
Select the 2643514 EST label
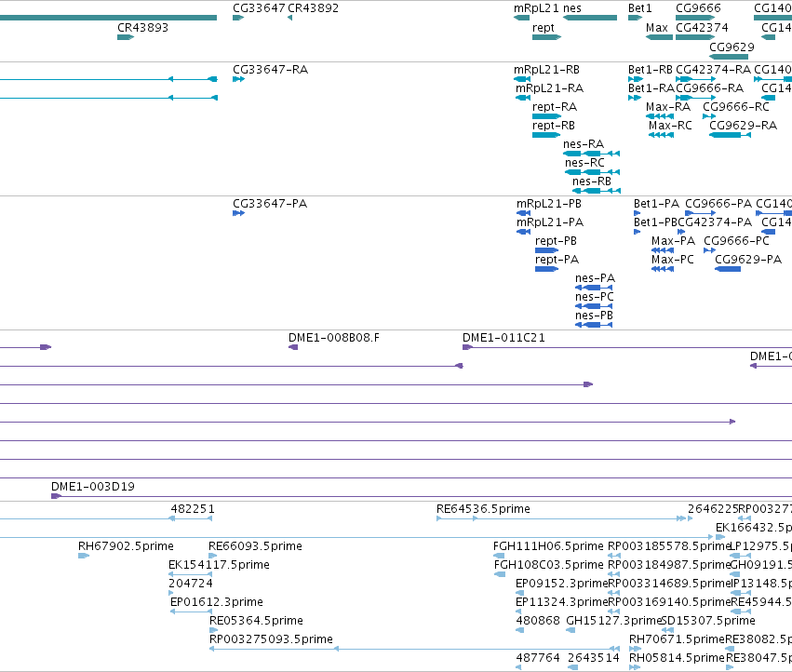pos(594,657)
